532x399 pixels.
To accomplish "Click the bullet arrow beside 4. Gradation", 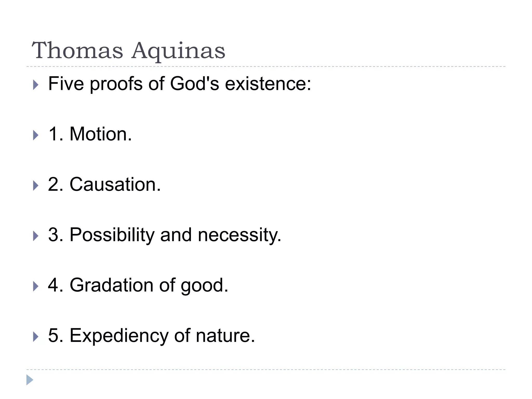I will click(x=36, y=286).
